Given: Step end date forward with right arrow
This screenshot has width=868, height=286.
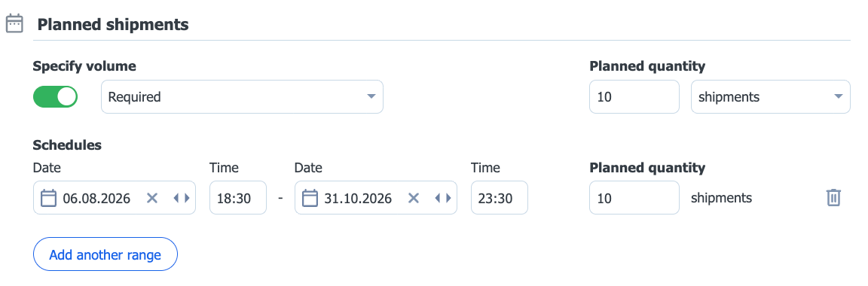Looking at the screenshot, I should pos(448,198).
